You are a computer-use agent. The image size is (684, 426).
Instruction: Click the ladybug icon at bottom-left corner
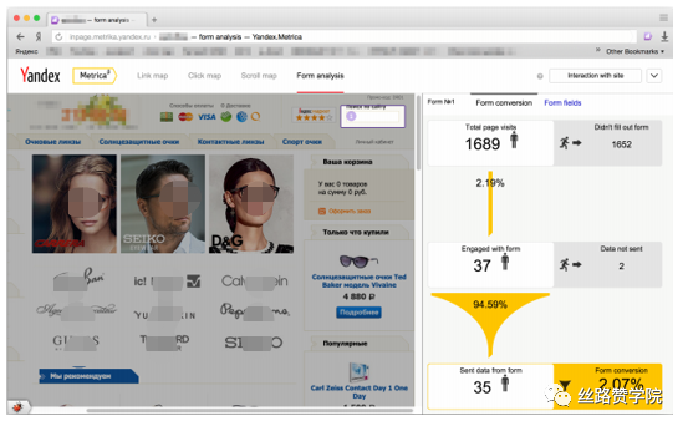(x=17, y=407)
